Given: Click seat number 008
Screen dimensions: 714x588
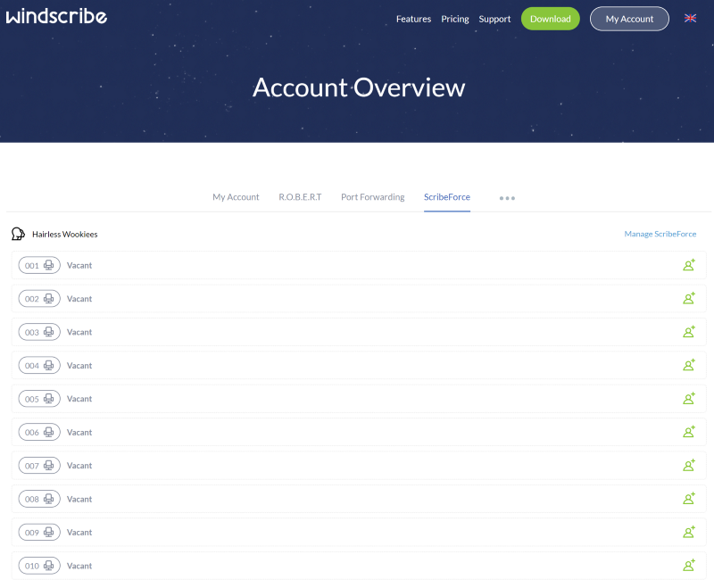Looking at the screenshot, I should pos(32,500).
